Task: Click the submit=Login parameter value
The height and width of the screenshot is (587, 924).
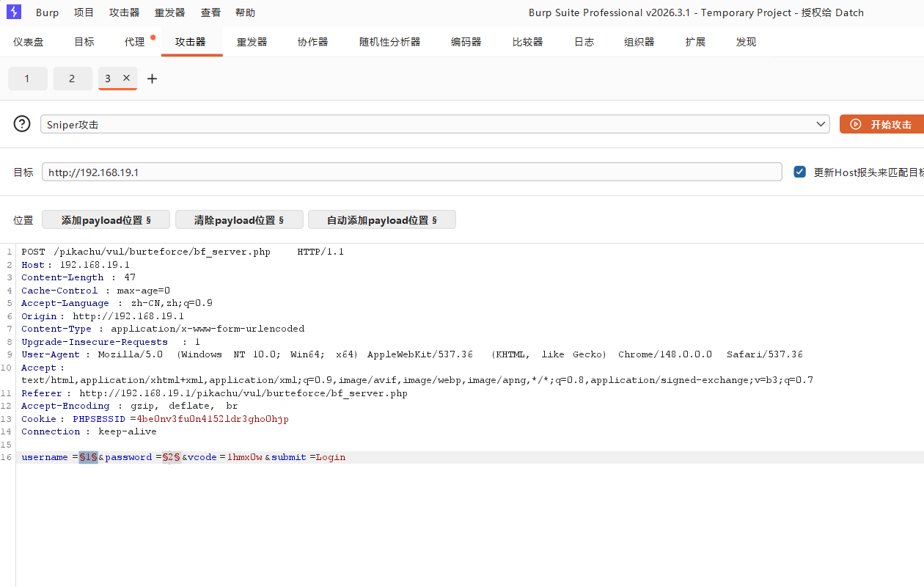Action: pos(331,457)
